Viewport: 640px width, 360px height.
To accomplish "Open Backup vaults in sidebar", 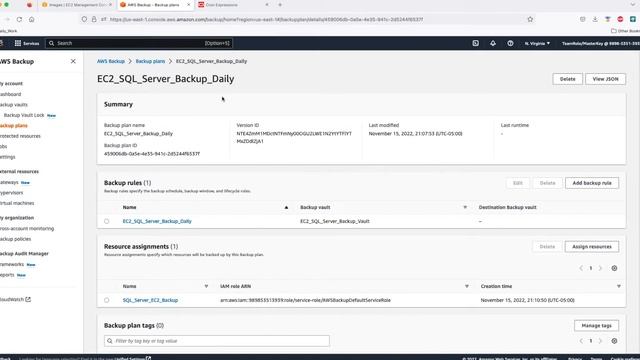I will (13, 104).
